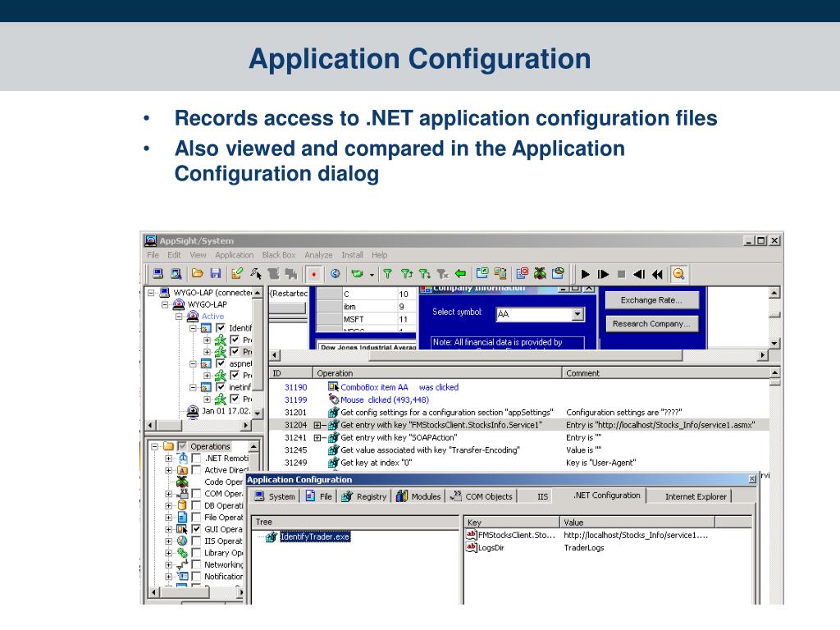The height and width of the screenshot is (630, 840).
Task: Check the IIS Operations checkbox
Action: pyautogui.click(x=197, y=541)
